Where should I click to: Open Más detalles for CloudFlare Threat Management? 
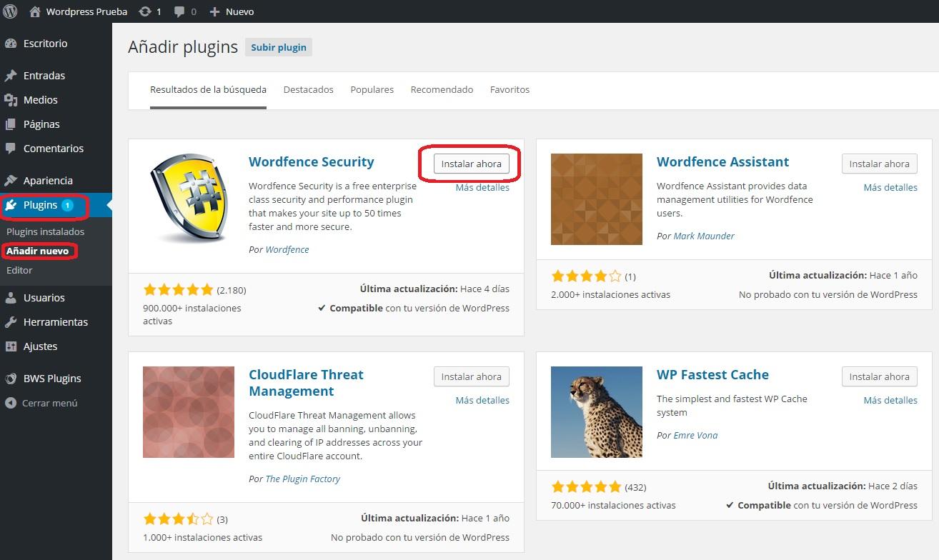482,401
